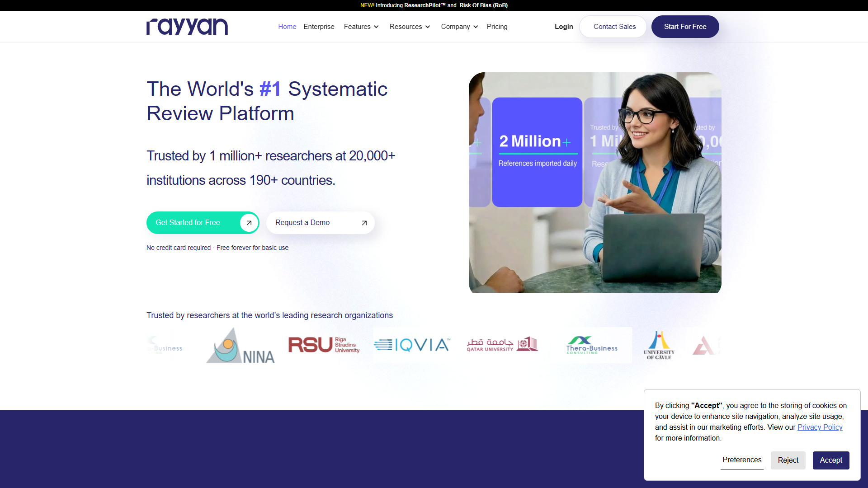The height and width of the screenshot is (488, 868).
Task: Open cookie Preferences
Action: coord(742,460)
